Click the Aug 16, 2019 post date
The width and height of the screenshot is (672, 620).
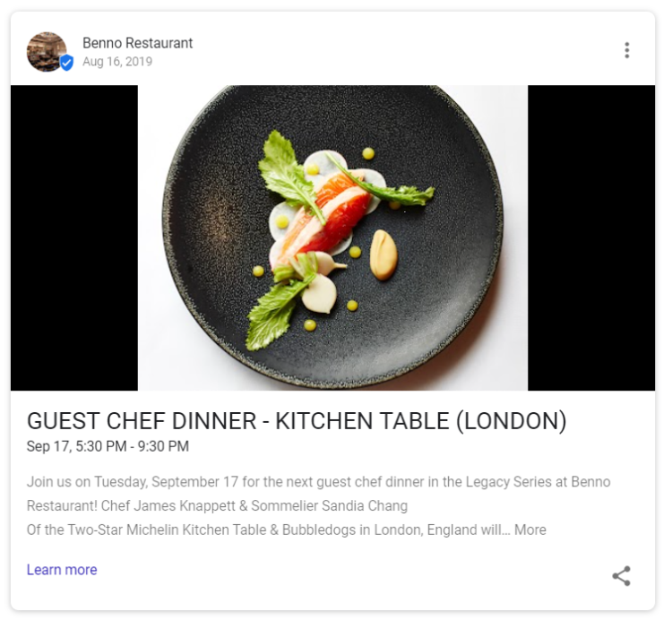tap(117, 61)
